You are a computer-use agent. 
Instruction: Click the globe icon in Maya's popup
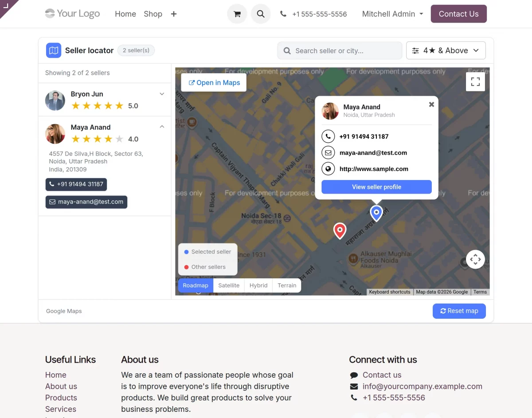(328, 169)
